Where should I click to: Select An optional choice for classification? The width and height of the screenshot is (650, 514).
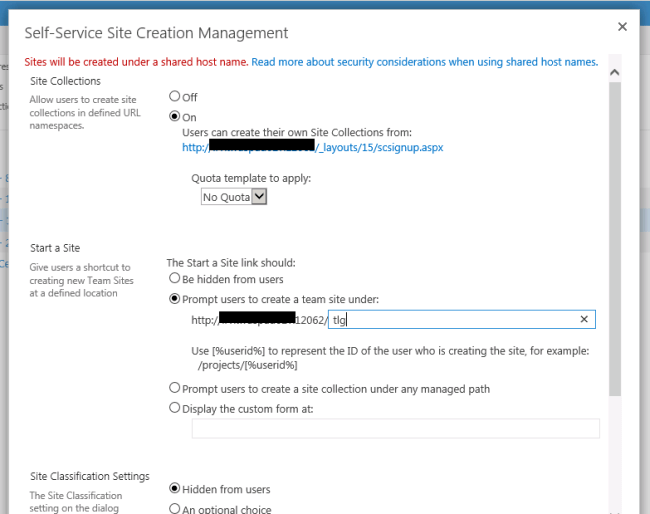tap(175, 508)
